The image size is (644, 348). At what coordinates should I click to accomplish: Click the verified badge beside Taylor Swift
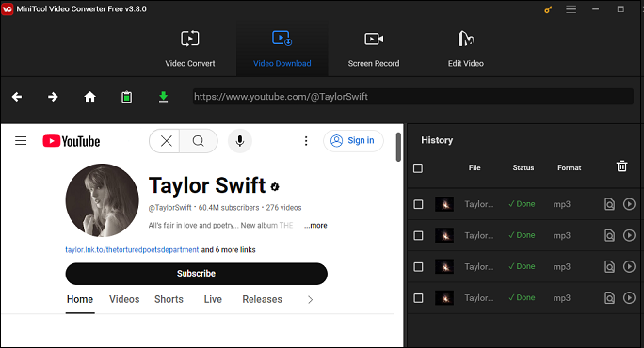[x=275, y=187]
